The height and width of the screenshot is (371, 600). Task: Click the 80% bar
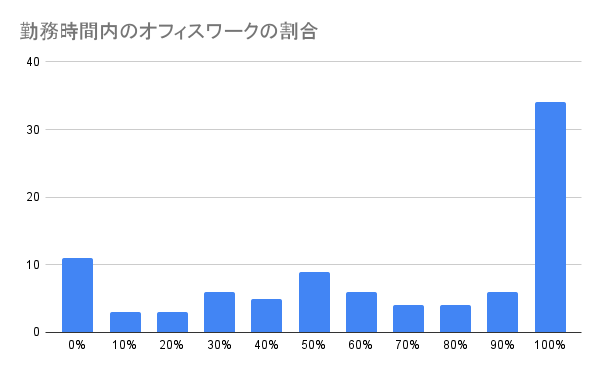(455, 319)
